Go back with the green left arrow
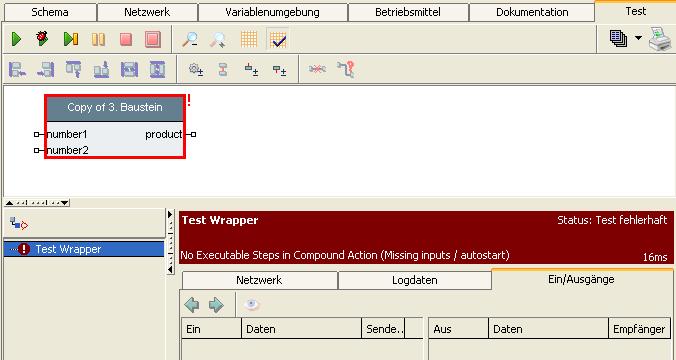Screen dimensions: 676x360 tap(192, 305)
